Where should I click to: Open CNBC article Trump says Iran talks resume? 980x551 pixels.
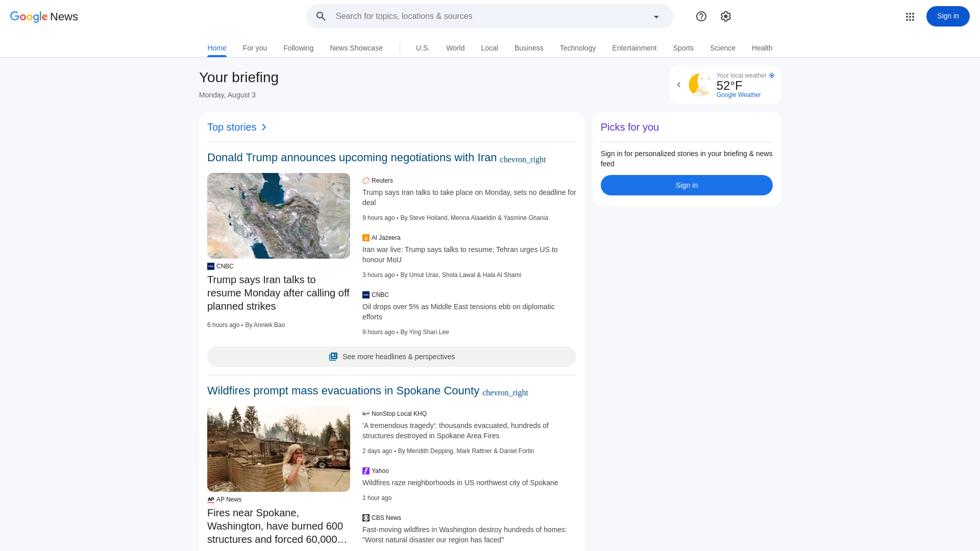pyautogui.click(x=278, y=293)
